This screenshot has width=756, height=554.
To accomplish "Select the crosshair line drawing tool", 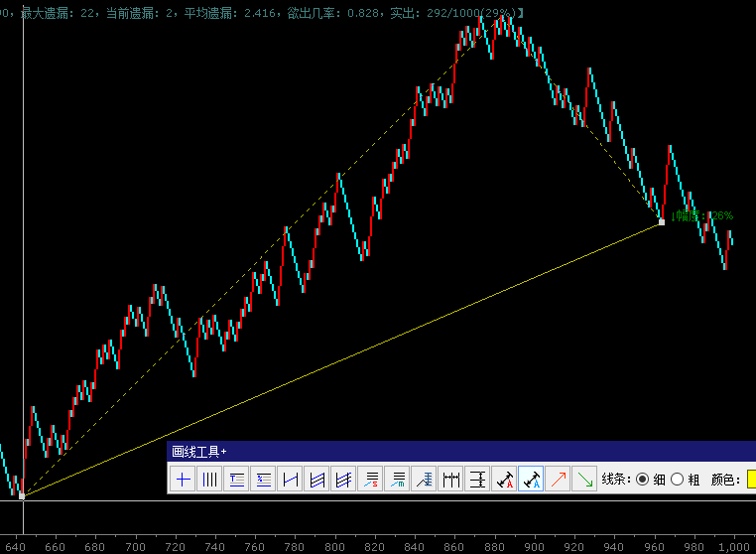I will [184, 480].
